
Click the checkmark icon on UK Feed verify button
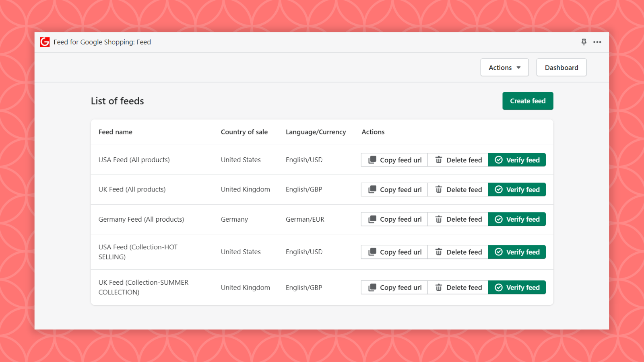(499, 189)
